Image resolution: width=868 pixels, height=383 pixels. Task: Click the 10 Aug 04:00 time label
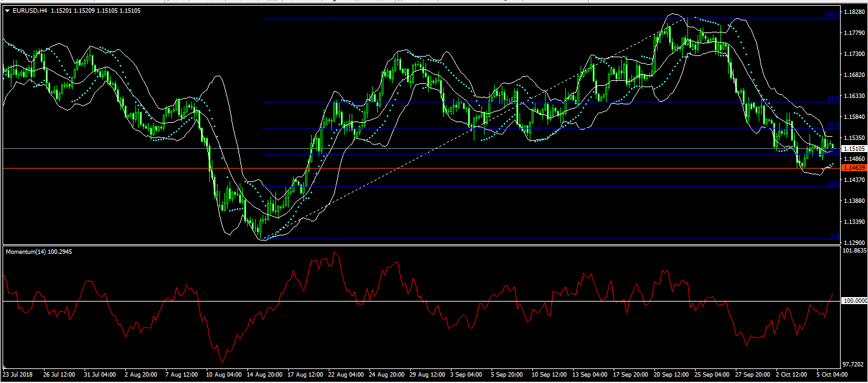223,375
